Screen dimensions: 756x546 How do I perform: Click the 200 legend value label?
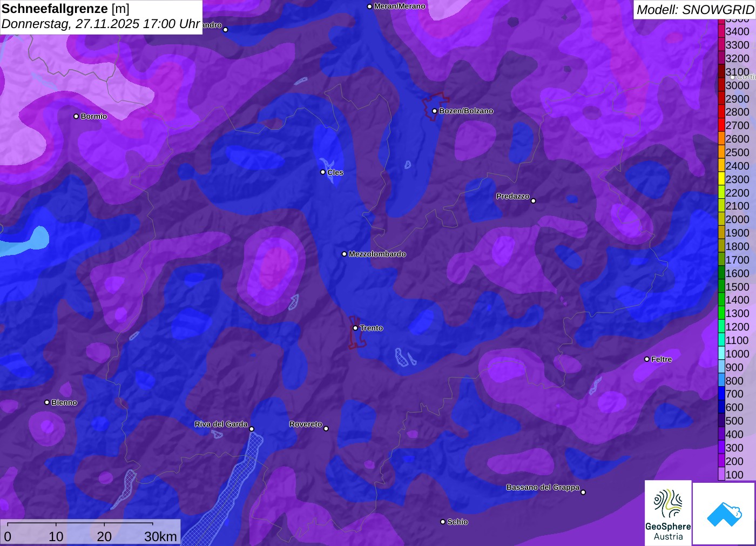tap(734, 461)
